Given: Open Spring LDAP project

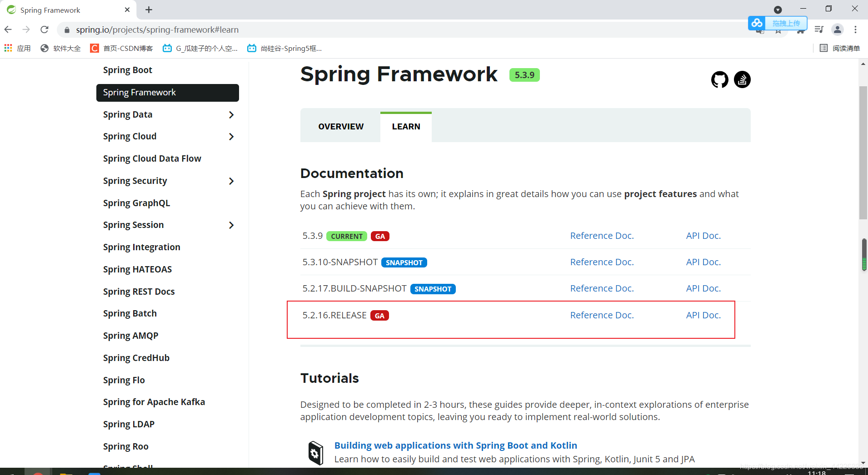Looking at the screenshot, I should point(129,424).
